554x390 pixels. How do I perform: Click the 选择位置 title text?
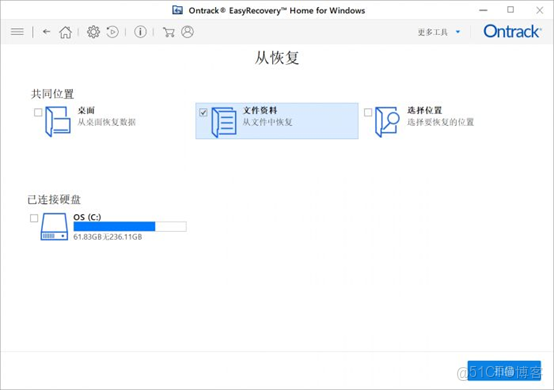tap(424, 111)
